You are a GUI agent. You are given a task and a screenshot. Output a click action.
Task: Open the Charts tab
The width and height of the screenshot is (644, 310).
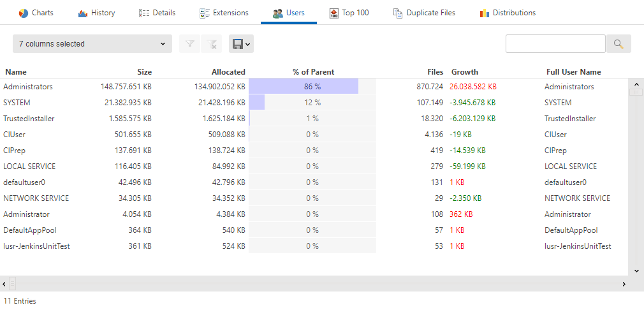(x=36, y=13)
